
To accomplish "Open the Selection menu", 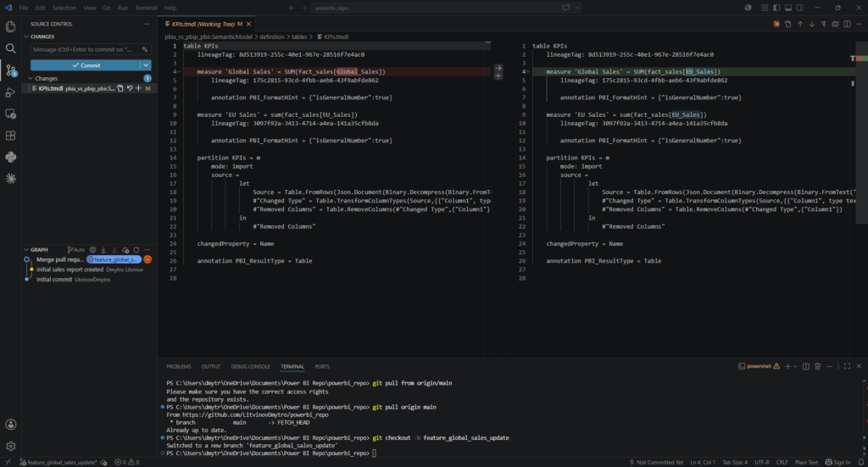I will [64, 8].
